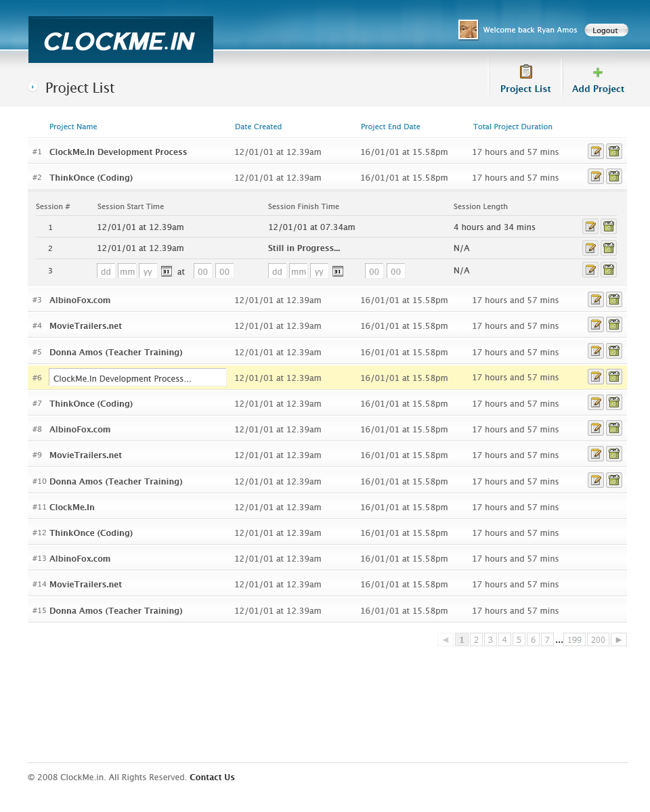The height and width of the screenshot is (812, 650).
Task: Select page 5 in pagination
Action: click(519, 639)
